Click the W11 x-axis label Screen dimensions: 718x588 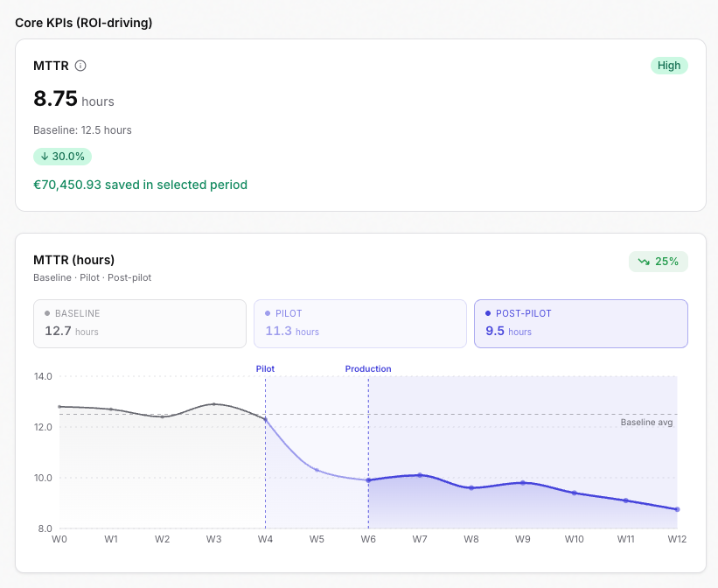tap(626, 539)
